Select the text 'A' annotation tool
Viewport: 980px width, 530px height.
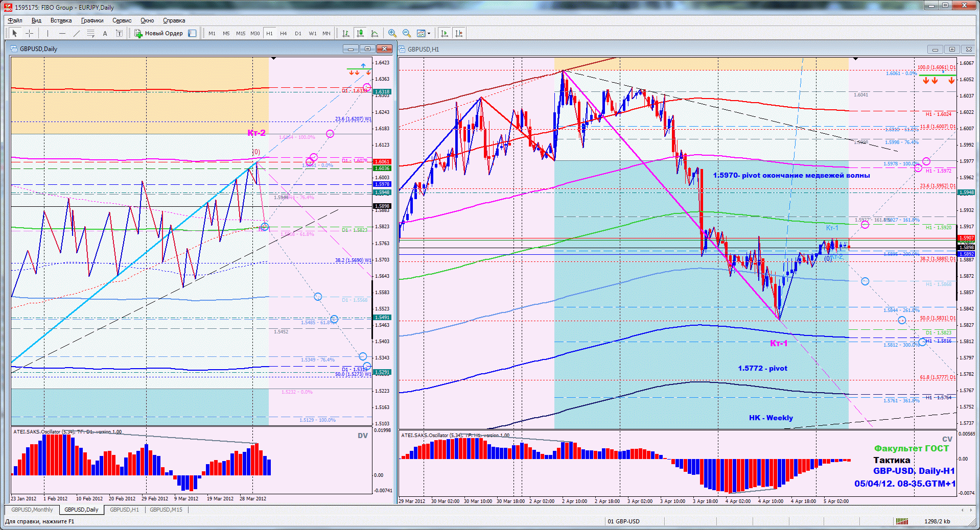[105, 33]
